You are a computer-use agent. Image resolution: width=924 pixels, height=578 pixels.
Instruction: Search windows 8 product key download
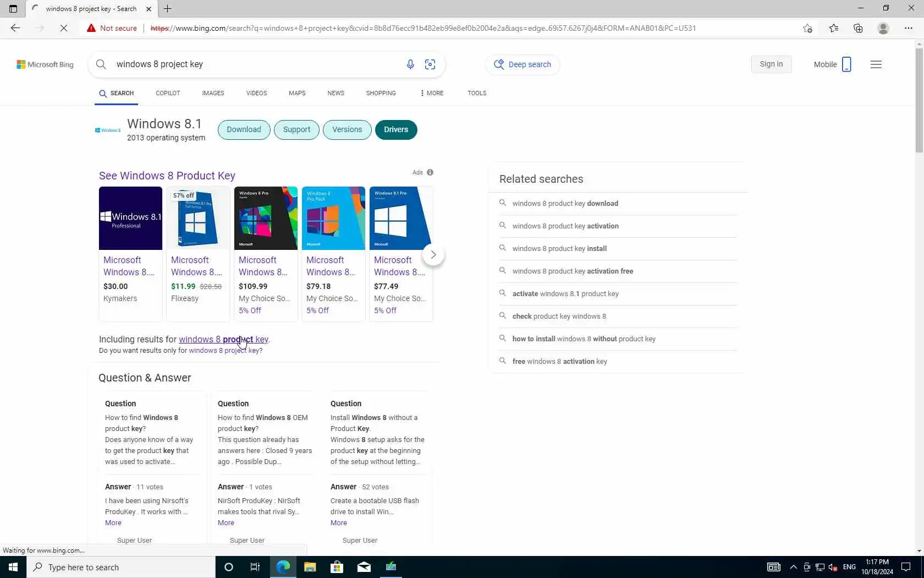[x=565, y=204]
